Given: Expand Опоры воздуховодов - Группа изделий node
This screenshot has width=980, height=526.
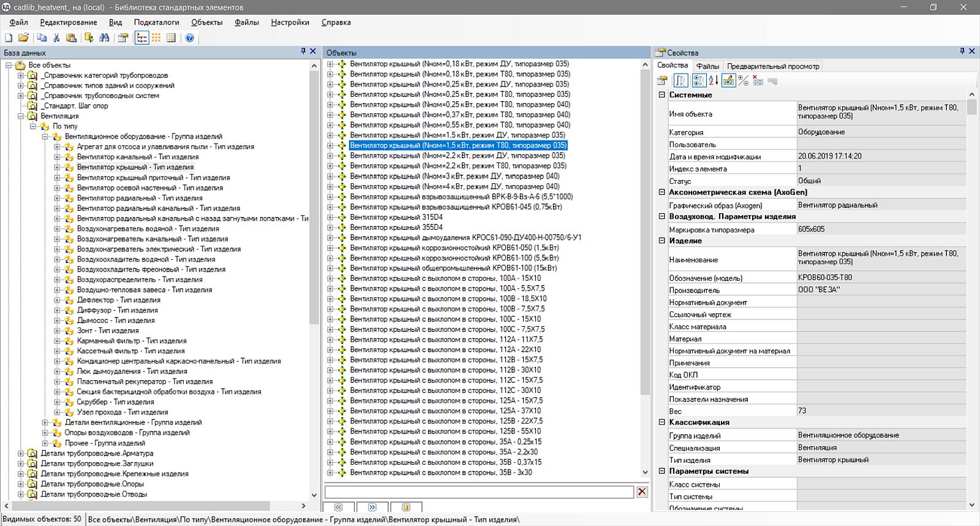Looking at the screenshot, I should 45,433.
